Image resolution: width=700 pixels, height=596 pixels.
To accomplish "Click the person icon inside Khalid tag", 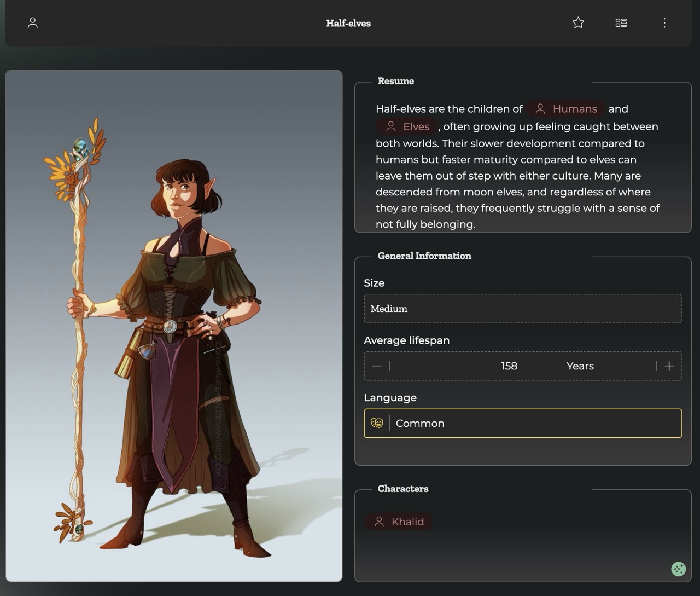I will click(379, 522).
